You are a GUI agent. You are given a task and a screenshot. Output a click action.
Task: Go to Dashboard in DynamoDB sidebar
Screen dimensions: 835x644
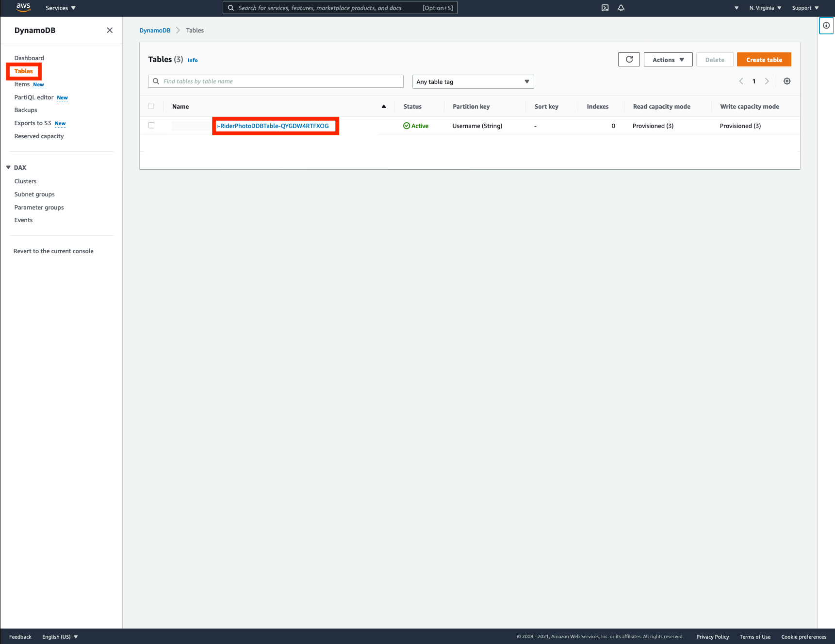29,58
